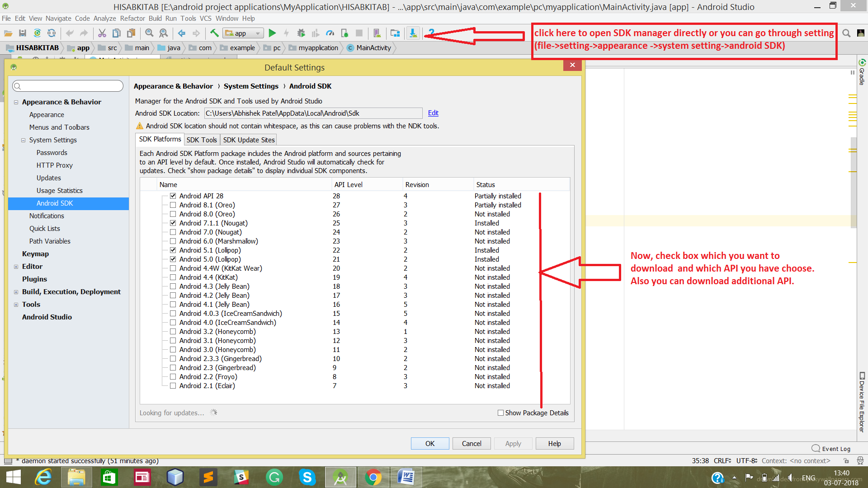The height and width of the screenshot is (488, 868).
Task: Click the Debug app bug icon
Action: 301,33
